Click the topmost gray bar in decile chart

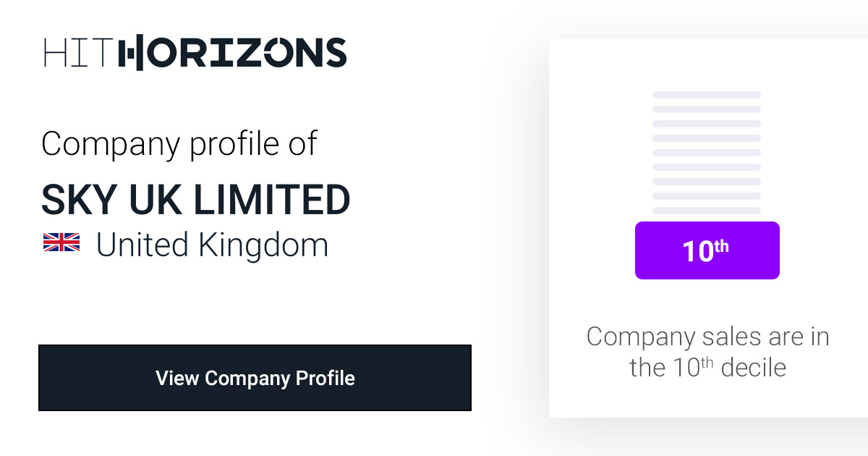pos(707,95)
